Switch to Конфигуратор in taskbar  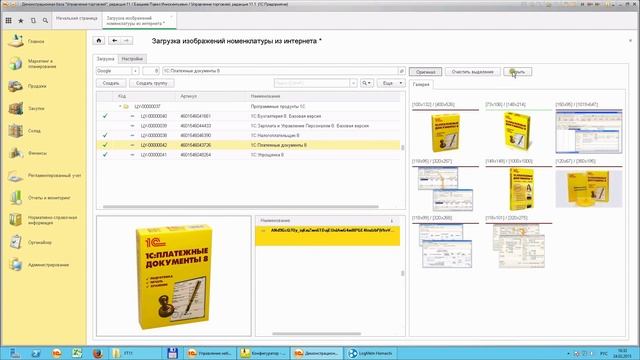coord(263,353)
